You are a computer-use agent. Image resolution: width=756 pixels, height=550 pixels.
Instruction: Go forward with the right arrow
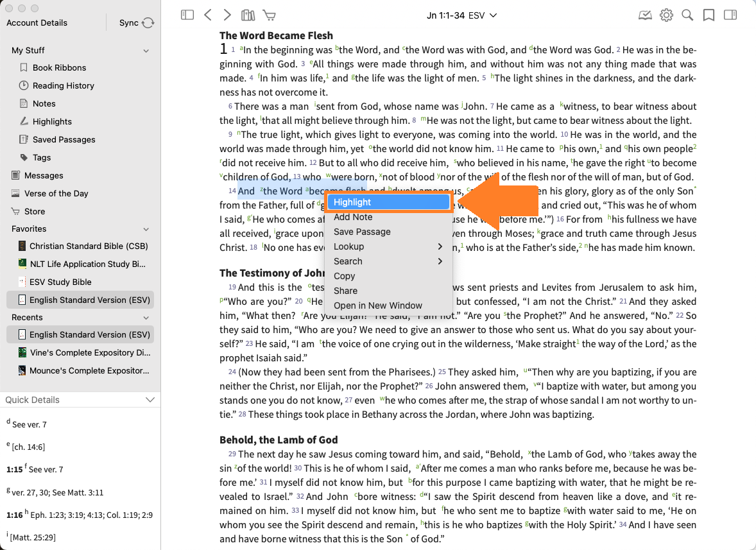tap(227, 15)
